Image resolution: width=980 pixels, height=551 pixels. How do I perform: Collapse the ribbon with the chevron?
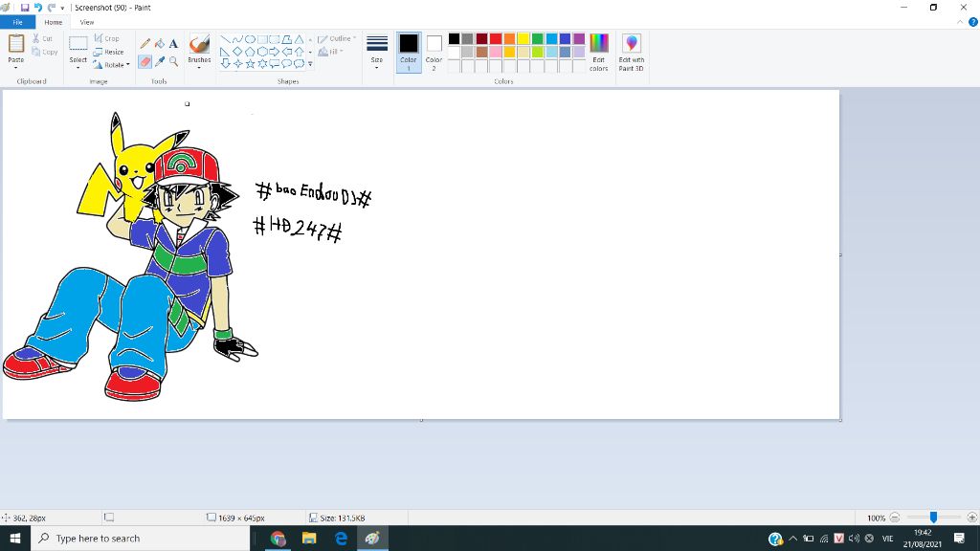960,22
